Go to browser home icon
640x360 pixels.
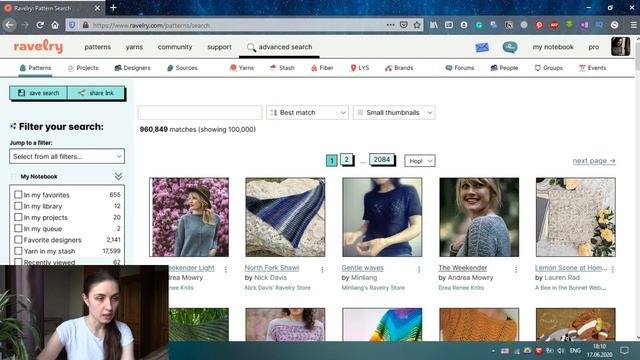pos(55,25)
